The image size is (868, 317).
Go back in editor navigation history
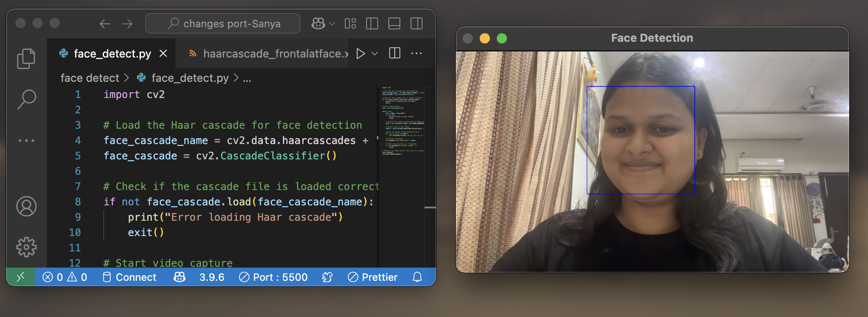click(x=105, y=24)
